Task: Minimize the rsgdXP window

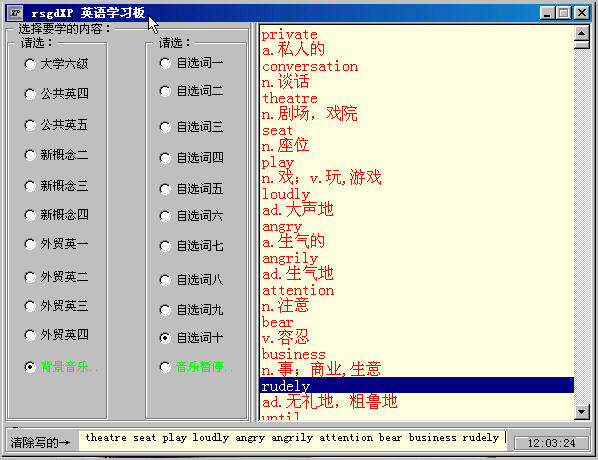Action: tap(547, 13)
